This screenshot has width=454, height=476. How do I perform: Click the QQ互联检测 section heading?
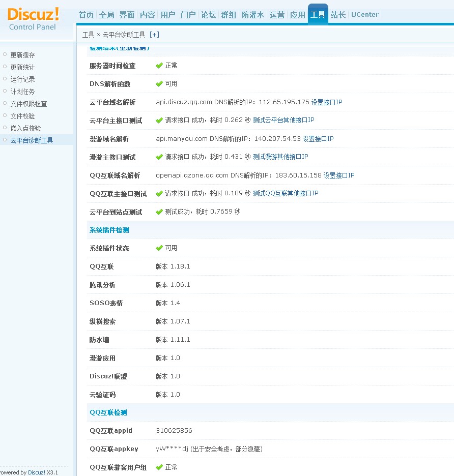coord(108,412)
